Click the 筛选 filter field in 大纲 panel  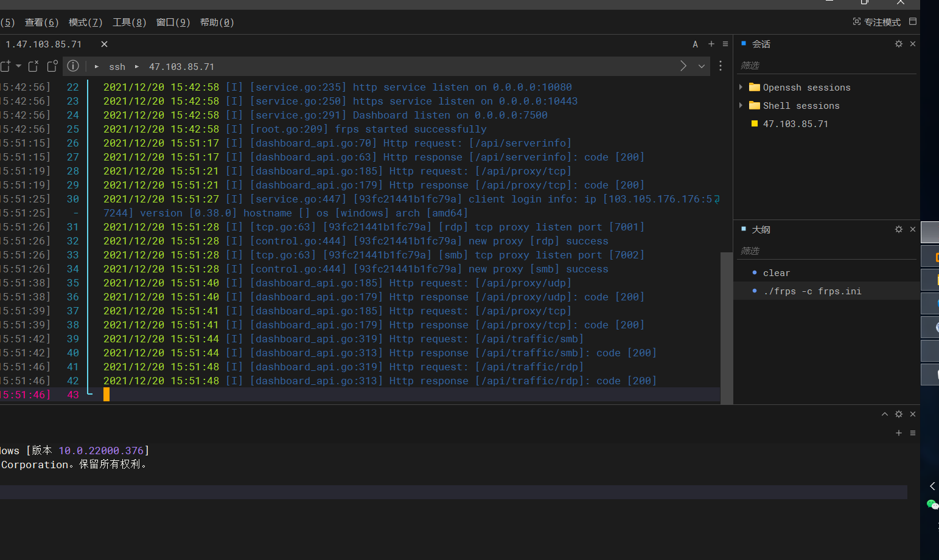[x=828, y=251]
